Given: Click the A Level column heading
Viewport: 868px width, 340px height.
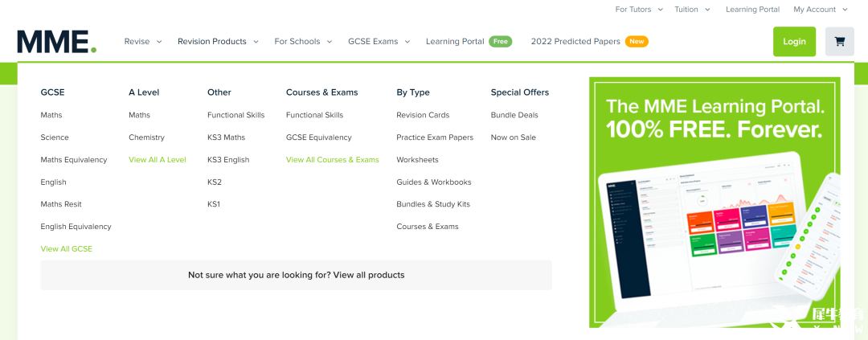Looking at the screenshot, I should (x=144, y=92).
